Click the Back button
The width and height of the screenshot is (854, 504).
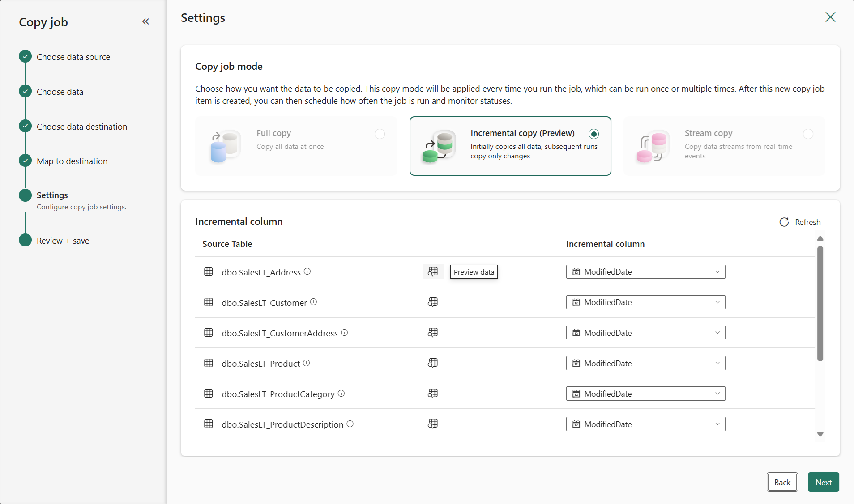782,482
